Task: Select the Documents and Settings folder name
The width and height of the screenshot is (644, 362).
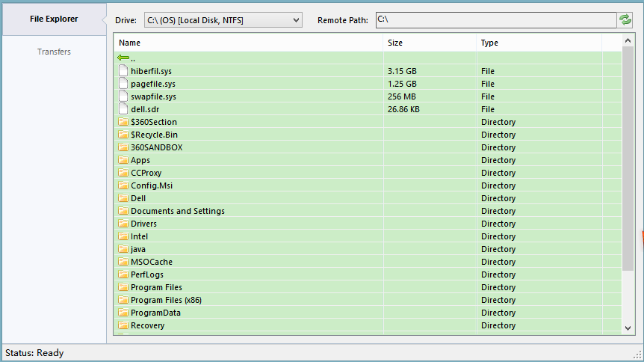Action: click(x=177, y=211)
